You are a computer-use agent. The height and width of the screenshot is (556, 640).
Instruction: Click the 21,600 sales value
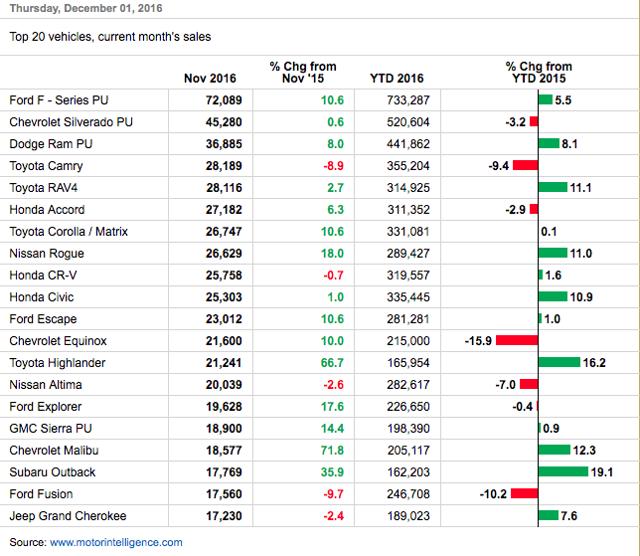pyautogui.click(x=224, y=341)
